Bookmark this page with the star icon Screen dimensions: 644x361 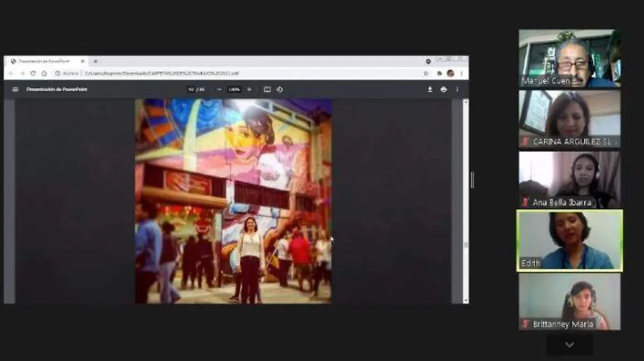click(x=426, y=73)
